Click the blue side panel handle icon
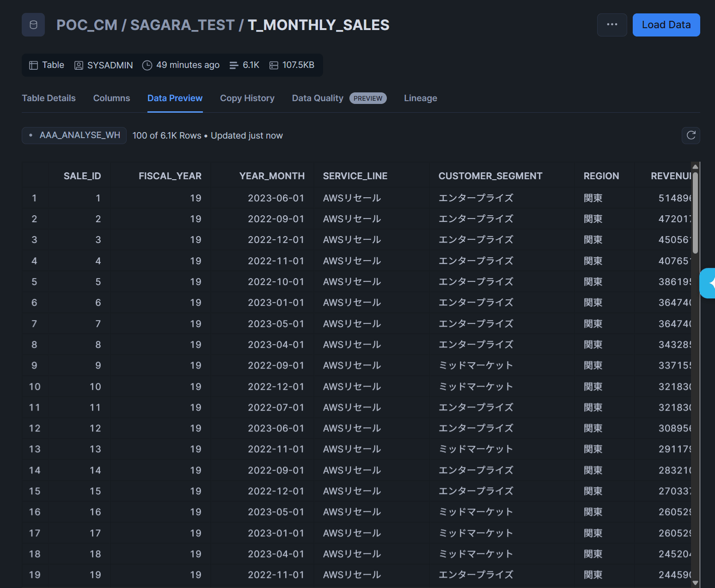This screenshot has width=715, height=588. (x=709, y=283)
